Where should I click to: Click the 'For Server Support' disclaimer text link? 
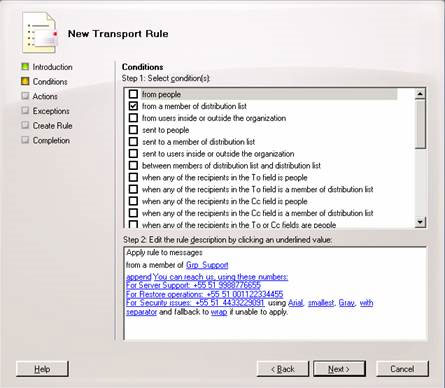click(x=193, y=285)
